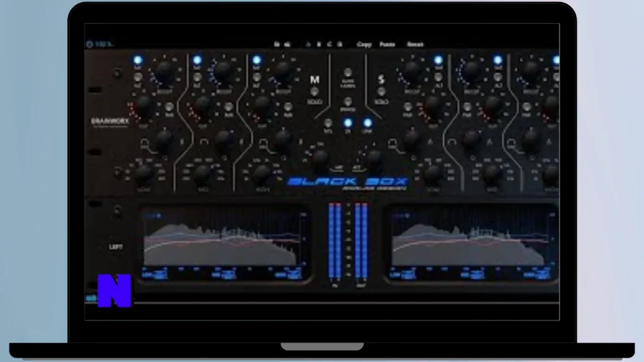The image size is (644, 362).
Task: Click the center knob above Black Box logo right
Action: 375,158
